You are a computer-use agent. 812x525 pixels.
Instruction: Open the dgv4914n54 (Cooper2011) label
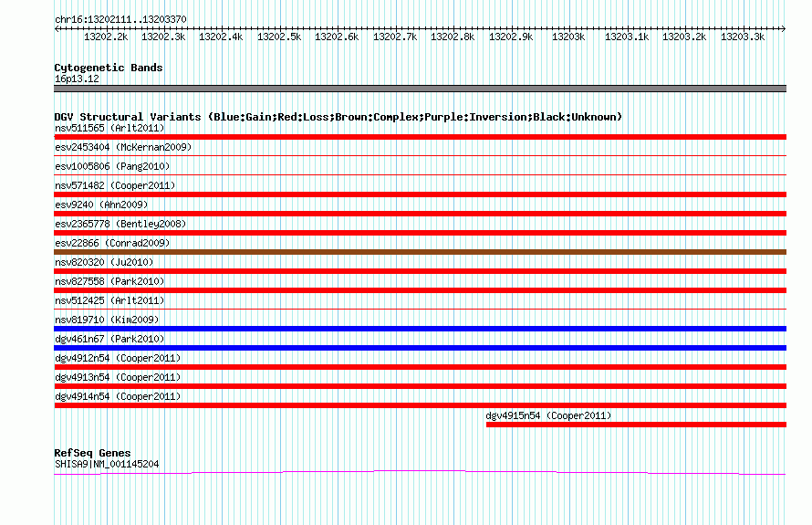pyautogui.click(x=118, y=396)
